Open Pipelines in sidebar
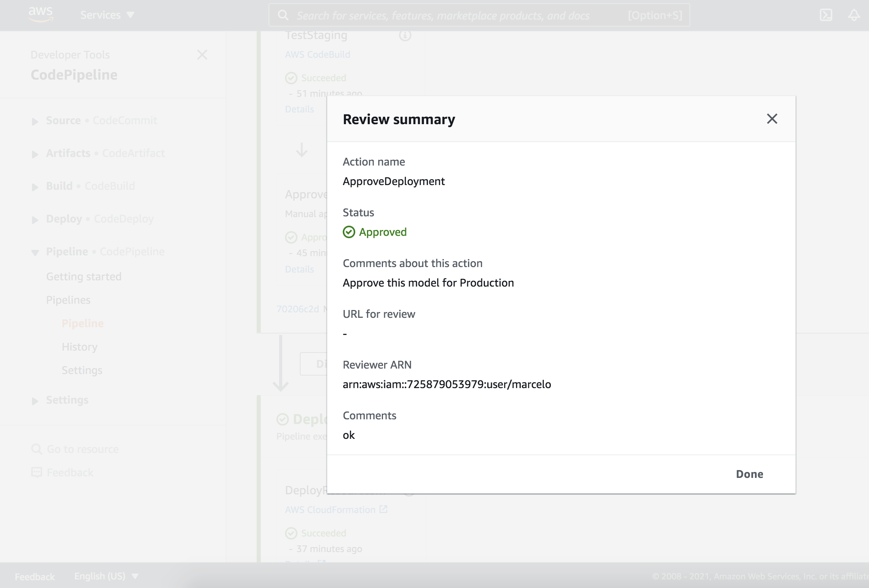Image resolution: width=869 pixels, height=588 pixels. [x=68, y=300]
